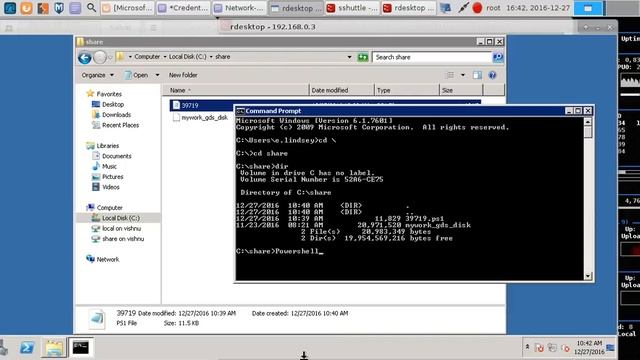Click the Command Prompt scrollbar up arrow

coord(588,122)
